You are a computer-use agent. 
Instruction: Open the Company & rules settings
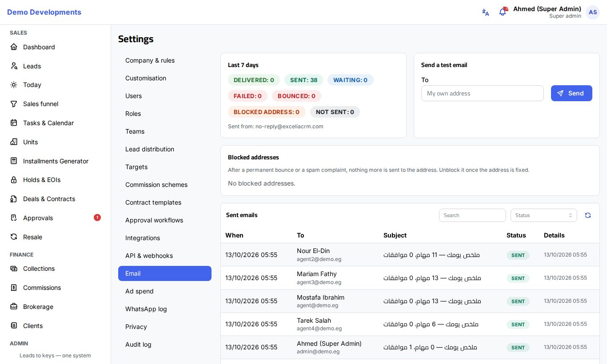[x=165, y=60]
